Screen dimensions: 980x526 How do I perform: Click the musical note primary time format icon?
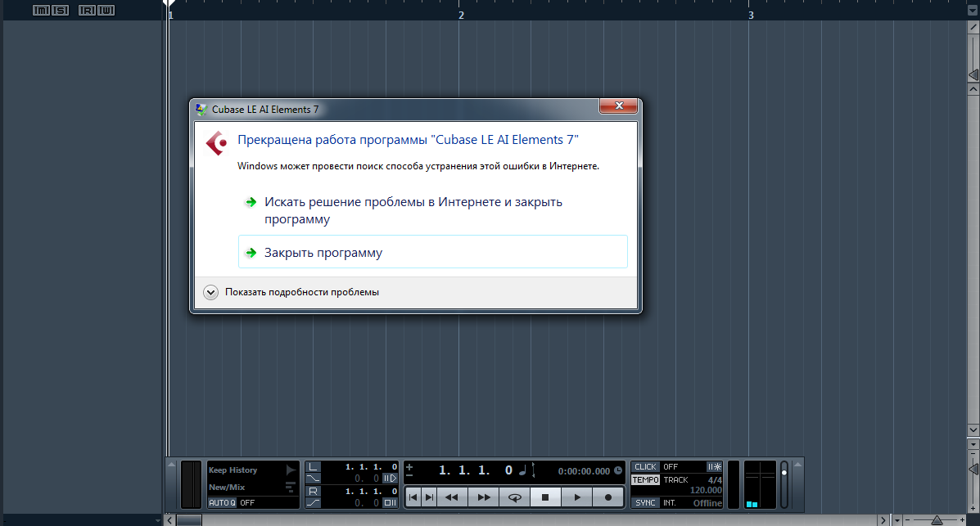point(522,470)
